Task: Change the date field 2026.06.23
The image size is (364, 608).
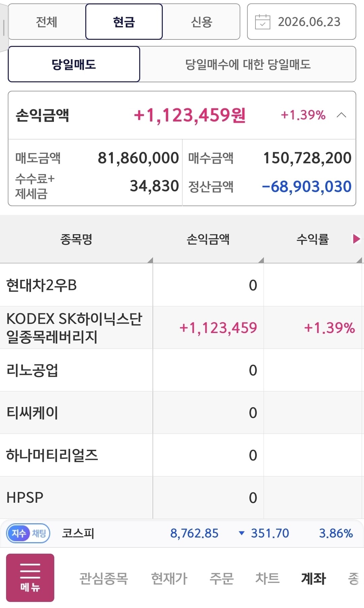Action: 302,22
